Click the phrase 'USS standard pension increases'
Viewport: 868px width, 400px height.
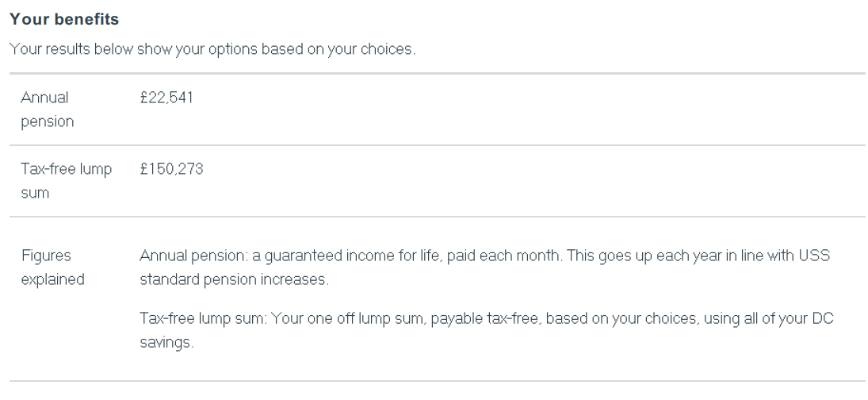tap(233, 279)
